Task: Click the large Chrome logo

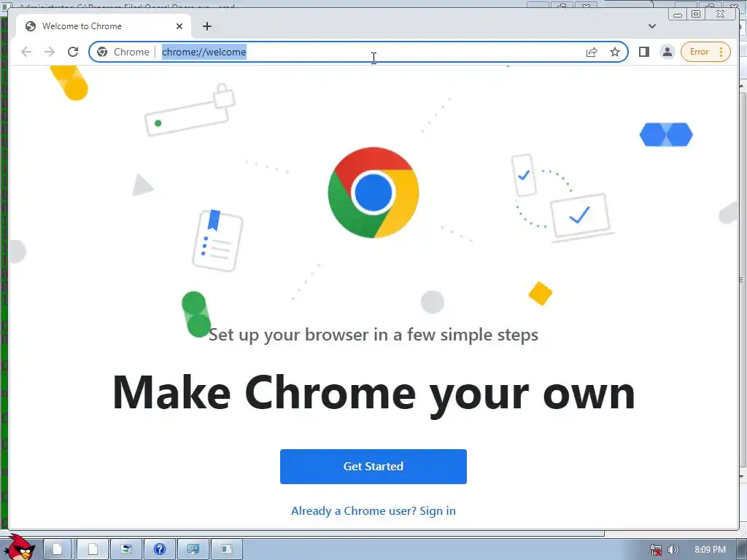Action: [373, 192]
